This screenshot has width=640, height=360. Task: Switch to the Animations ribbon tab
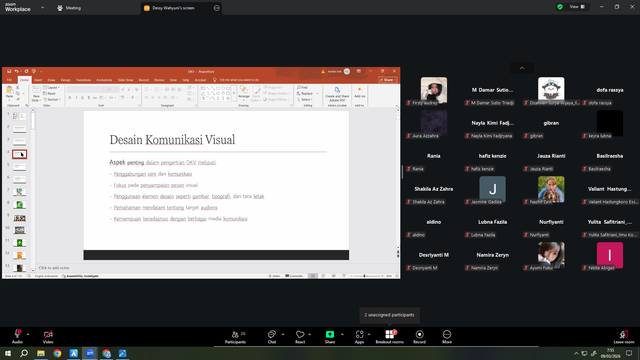[104, 80]
